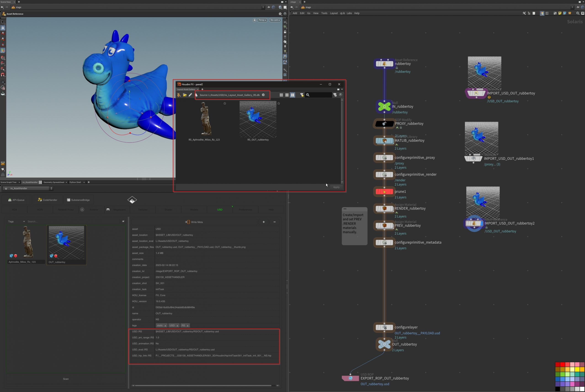
Task: Star the RS_OUT_rubbertoy gallery item
Action: [x=279, y=103]
